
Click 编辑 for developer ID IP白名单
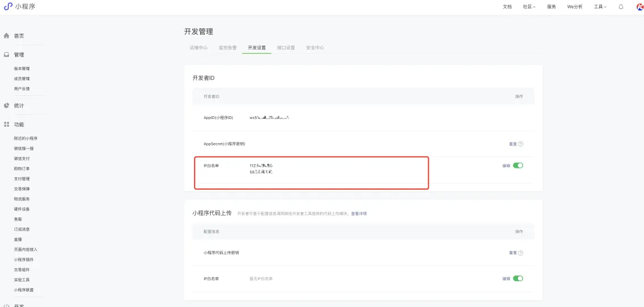click(x=506, y=166)
